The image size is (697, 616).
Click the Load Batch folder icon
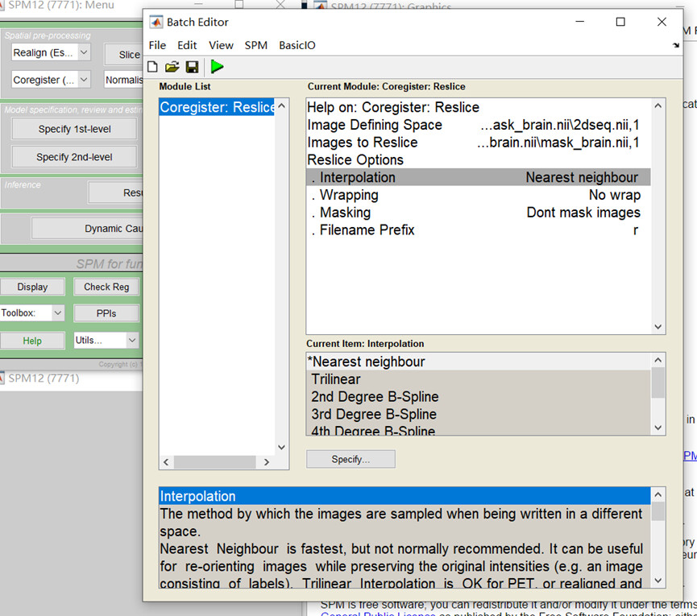(x=172, y=67)
